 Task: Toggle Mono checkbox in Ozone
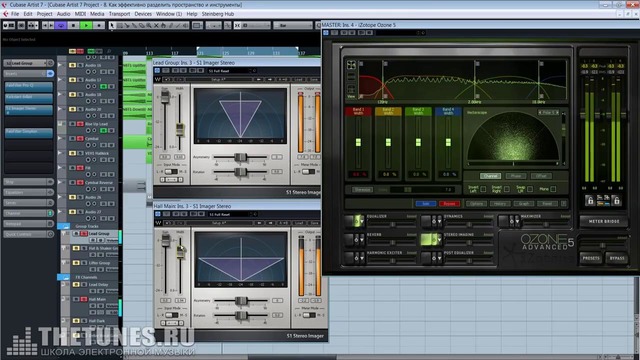[553, 189]
